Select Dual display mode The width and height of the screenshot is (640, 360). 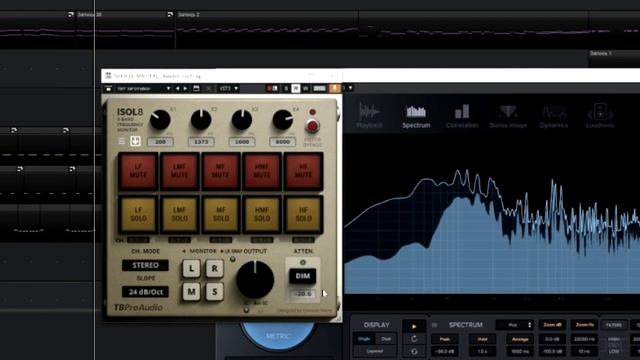pos(385,339)
